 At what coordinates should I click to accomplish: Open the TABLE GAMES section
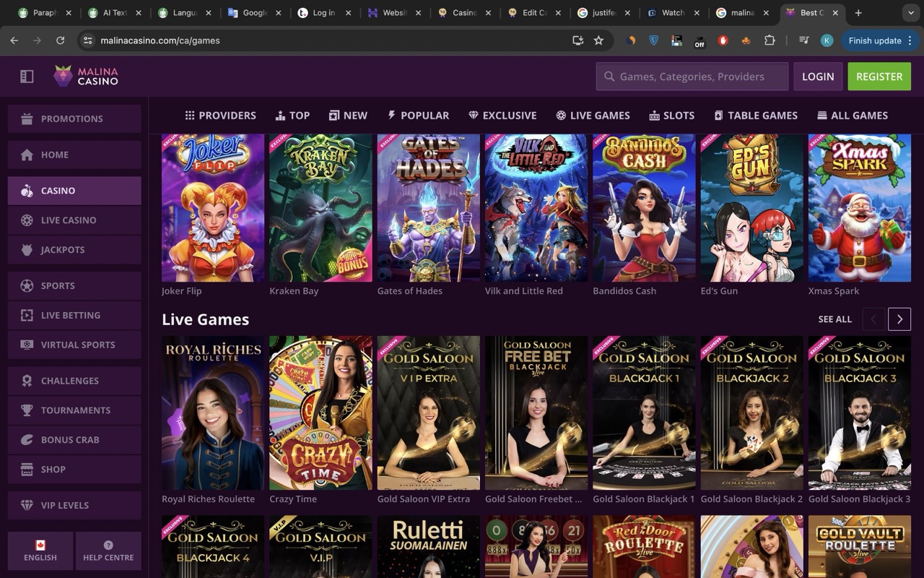[x=755, y=115]
